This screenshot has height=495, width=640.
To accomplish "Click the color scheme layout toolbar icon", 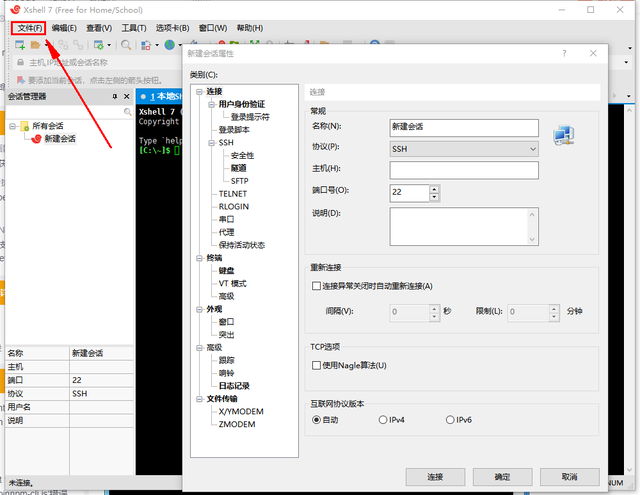I will click(146, 45).
